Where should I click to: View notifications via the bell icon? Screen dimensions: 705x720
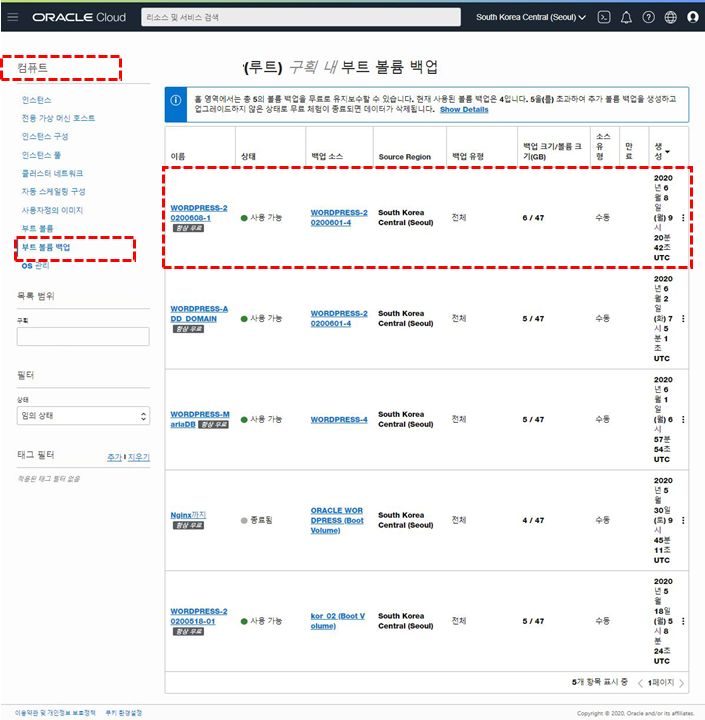pos(626,17)
